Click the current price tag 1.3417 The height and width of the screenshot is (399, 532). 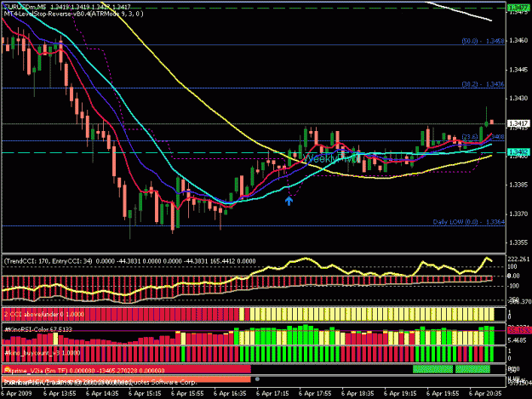[518, 123]
